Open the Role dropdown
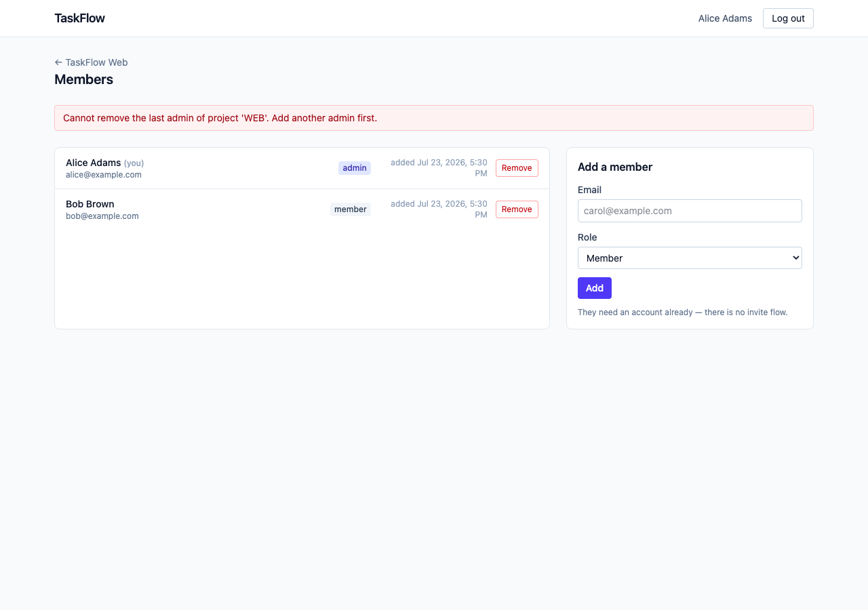This screenshot has height=610, width=868. (x=690, y=258)
